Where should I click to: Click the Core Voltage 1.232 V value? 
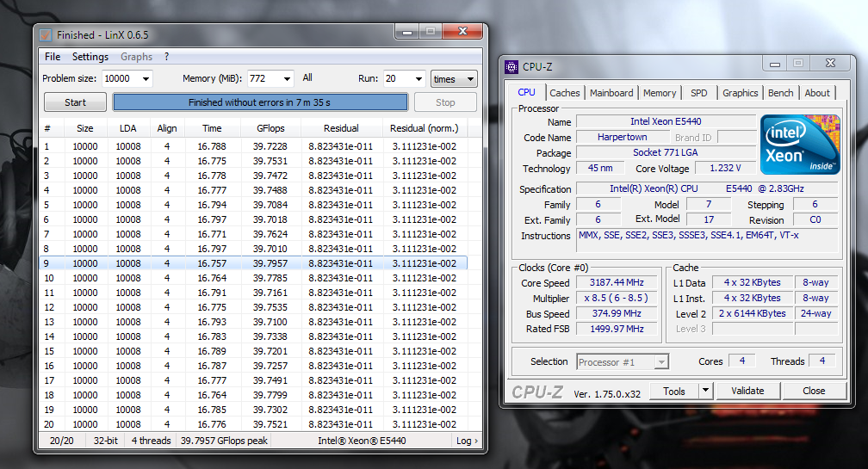pos(725,168)
